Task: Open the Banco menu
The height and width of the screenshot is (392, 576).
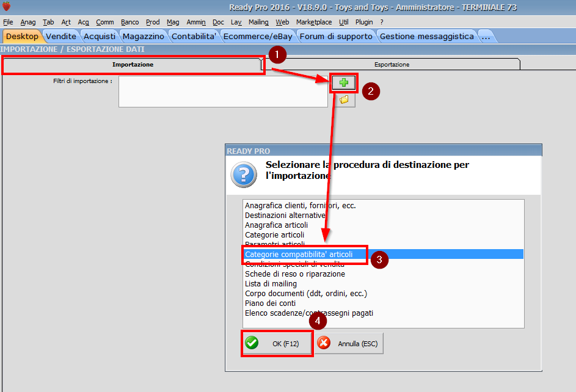Action: point(129,22)
